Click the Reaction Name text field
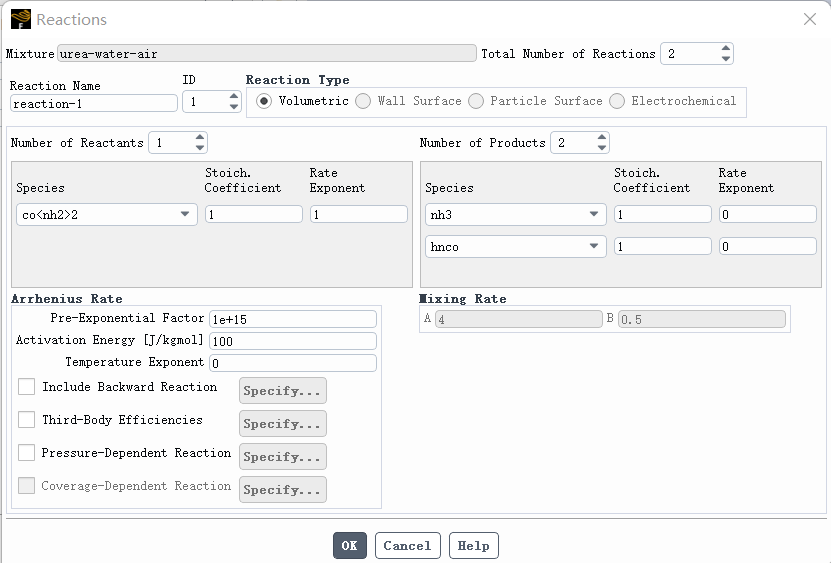The image size is (831, 563). click(x=94, y=103)
